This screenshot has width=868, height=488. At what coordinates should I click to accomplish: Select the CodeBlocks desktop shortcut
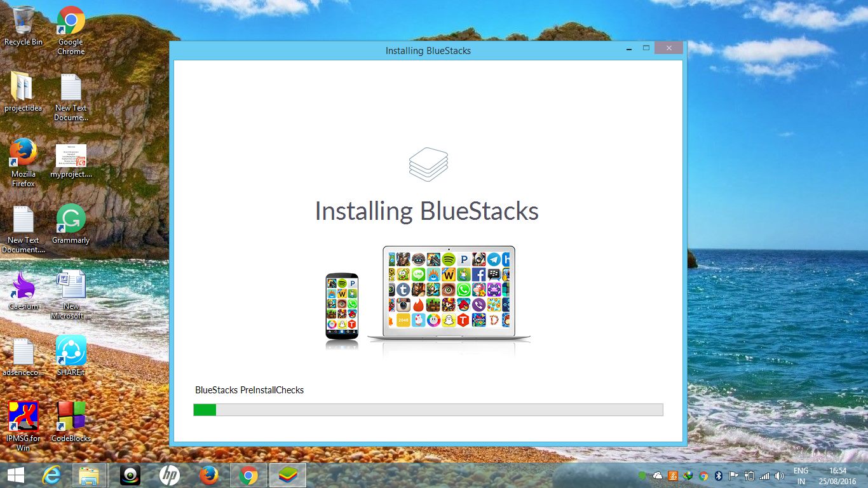71,422
